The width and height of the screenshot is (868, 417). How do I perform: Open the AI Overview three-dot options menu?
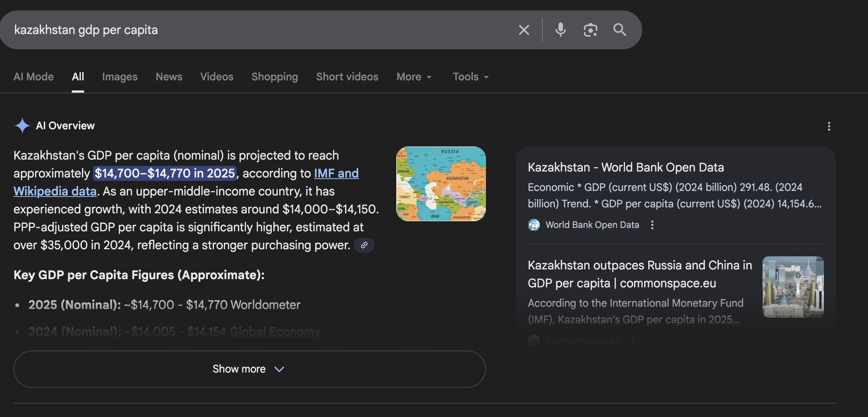829,126
